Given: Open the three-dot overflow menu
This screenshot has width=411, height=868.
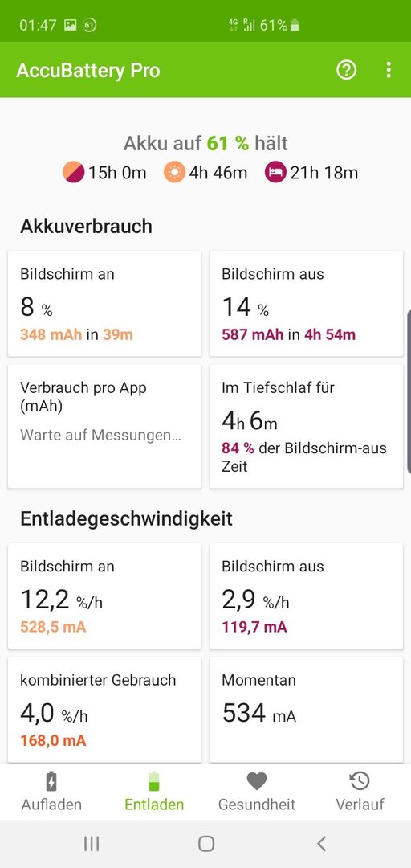Looking at the screenshot, I should tap(389, 70).
